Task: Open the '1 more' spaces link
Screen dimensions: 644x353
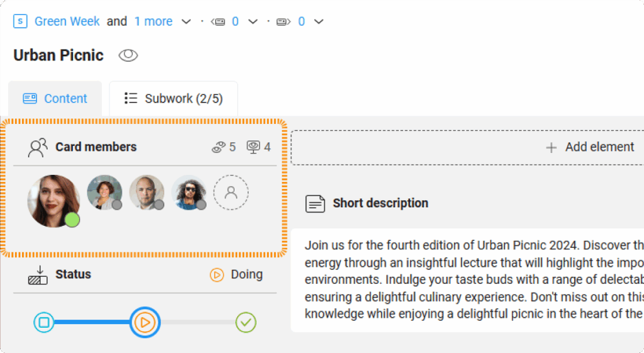Action: 153,21
